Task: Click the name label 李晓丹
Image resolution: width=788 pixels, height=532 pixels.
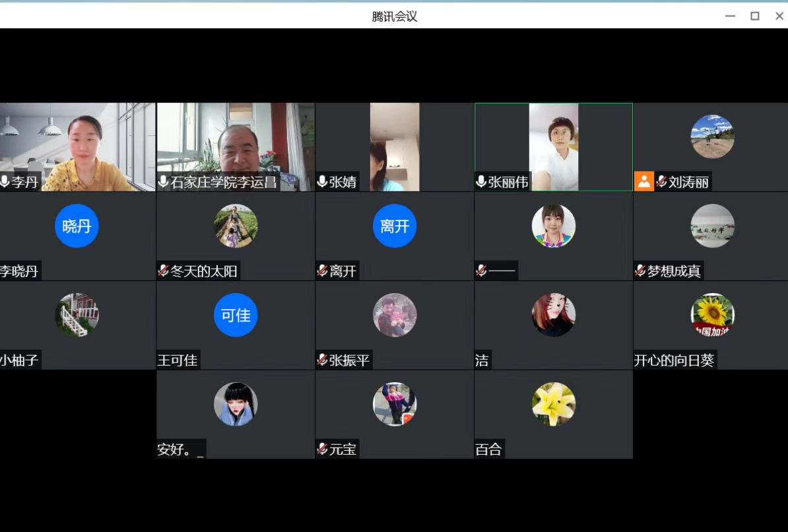Action: [x=19, y=271]
